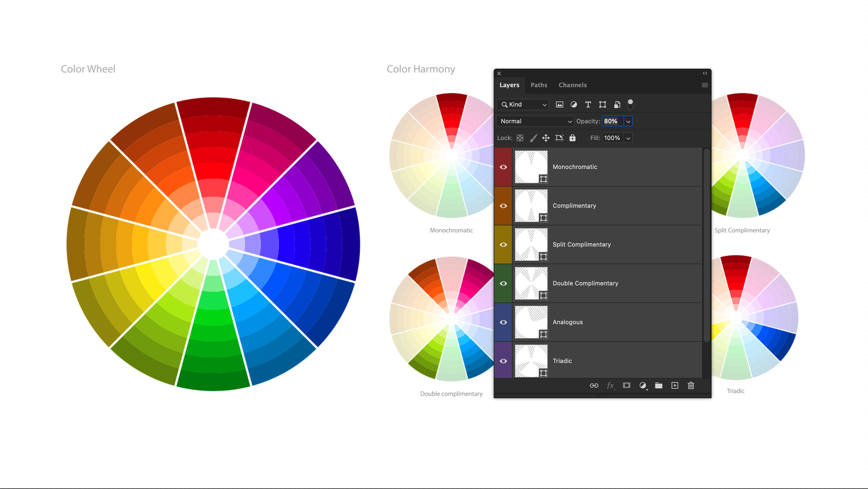
Task: Collapse the panel with double arrows
Action: pos(704,73)
